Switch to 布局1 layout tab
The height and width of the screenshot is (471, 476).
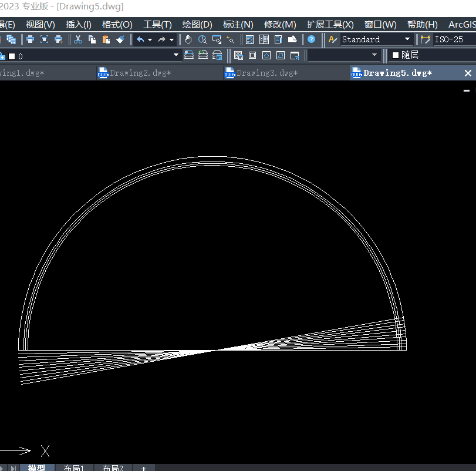(74, 467)
